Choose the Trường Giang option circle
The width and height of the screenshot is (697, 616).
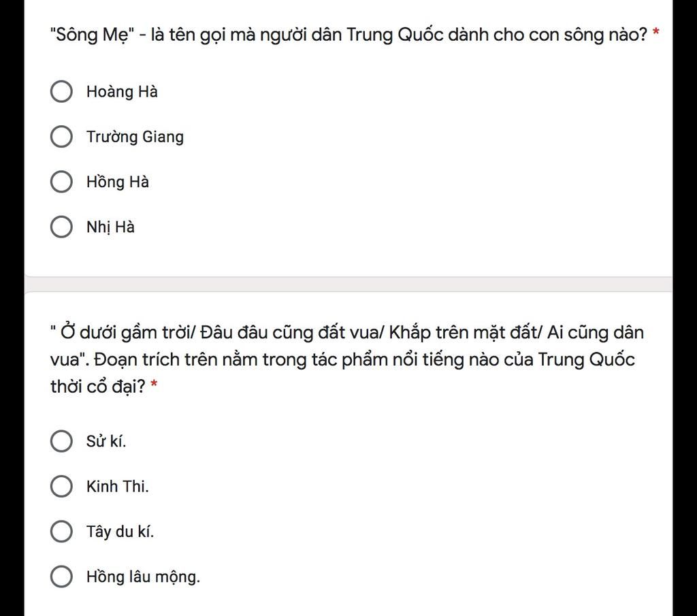(x=61, y=136)
